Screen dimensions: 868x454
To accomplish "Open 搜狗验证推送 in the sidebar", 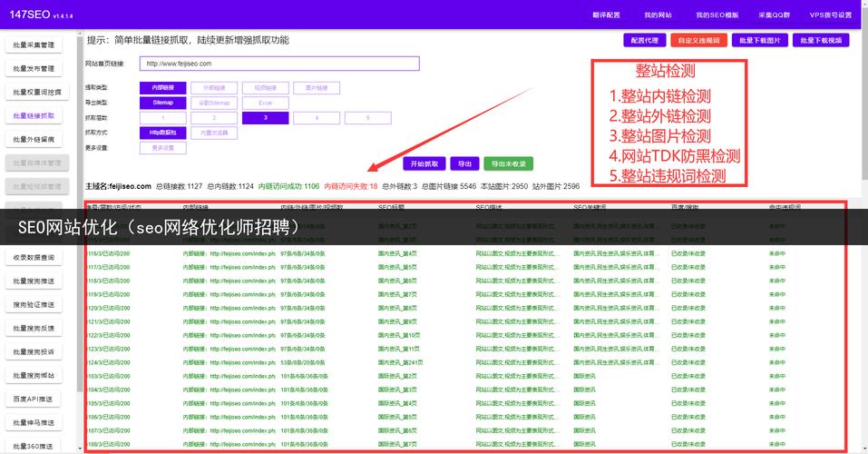I will (x=34, y=304).
